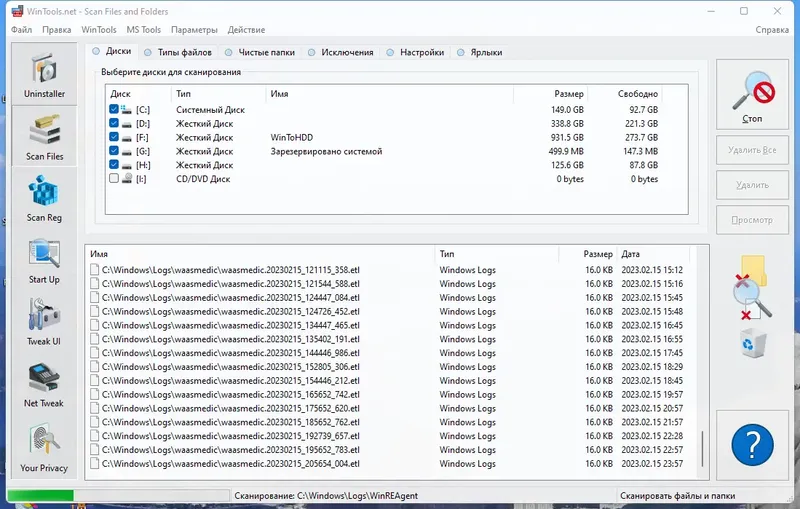Open the Ярлыки tab

click(x=480, y=52)
